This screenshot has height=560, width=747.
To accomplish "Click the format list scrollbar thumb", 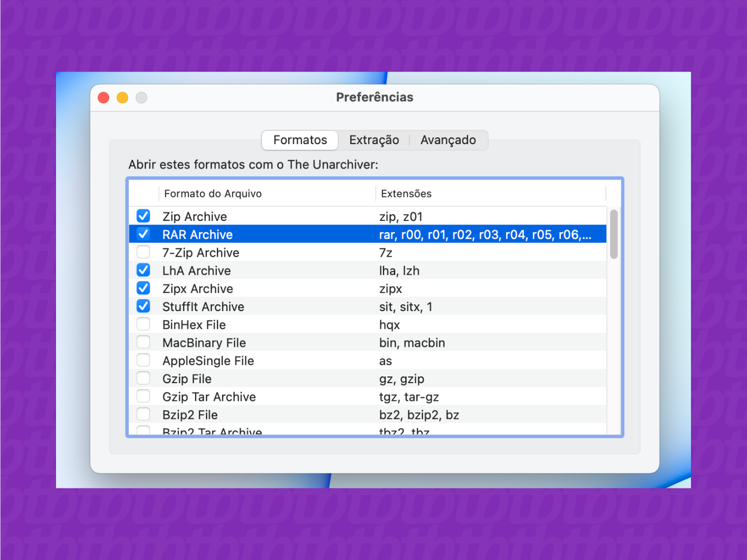I will [x=614, y=234].
